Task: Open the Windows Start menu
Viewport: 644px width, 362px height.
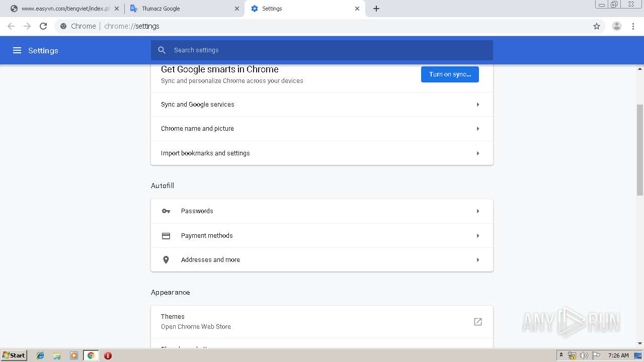Action: click(x=14, y=355)
